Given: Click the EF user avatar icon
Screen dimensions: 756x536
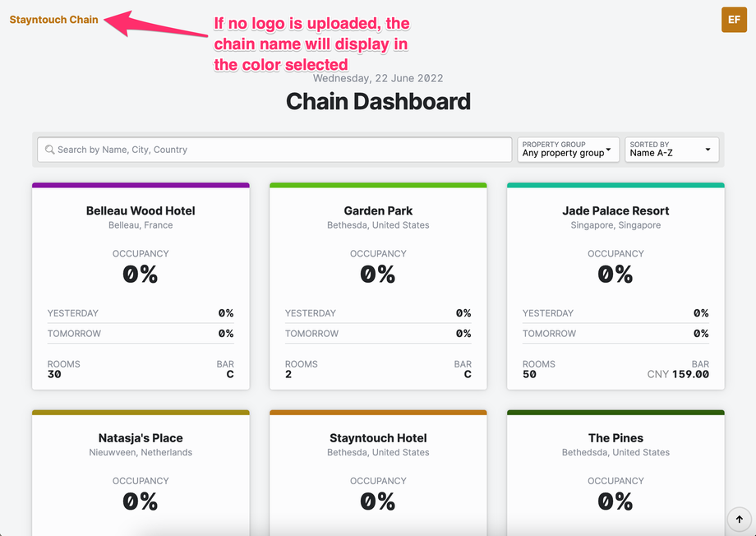Looking at the screenshot, I should point(734,20).
